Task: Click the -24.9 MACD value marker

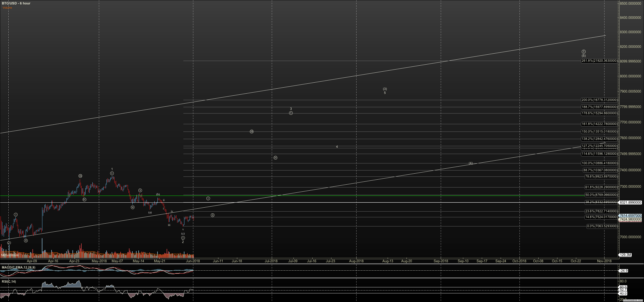Action: pos(624,271)
